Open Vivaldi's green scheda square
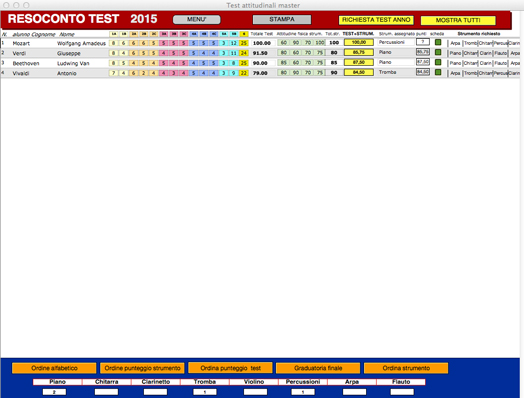524x398 pixels. [x=438, y=72]
